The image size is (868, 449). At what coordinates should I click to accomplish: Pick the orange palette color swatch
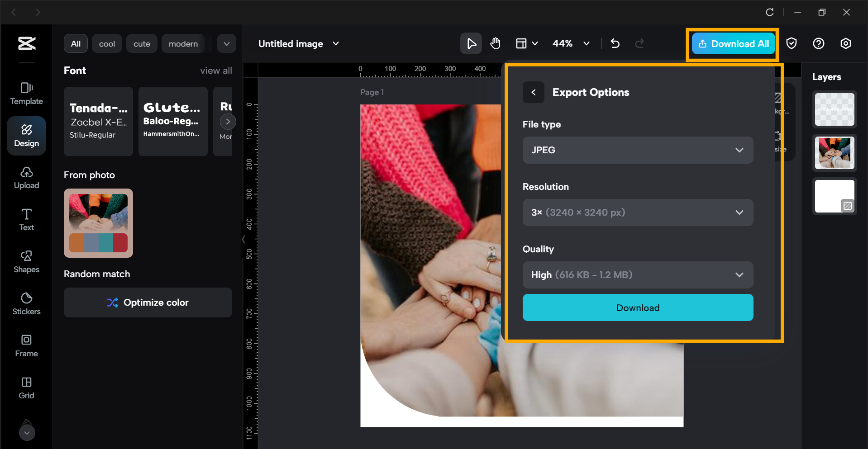pyautogui.click(x=76, y=243)
